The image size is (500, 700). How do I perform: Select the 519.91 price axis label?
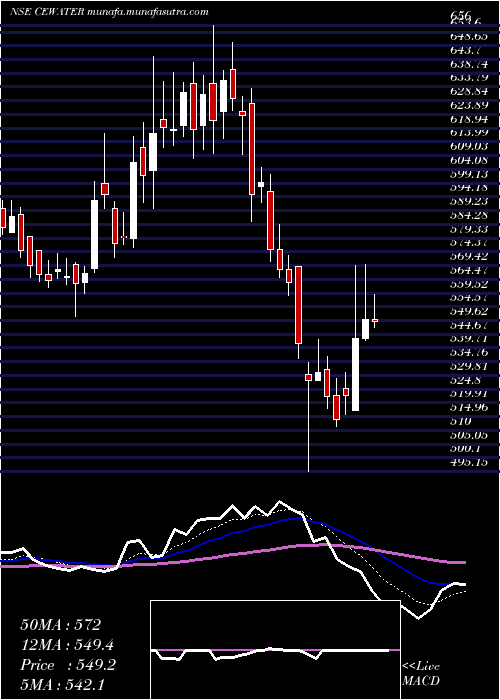pos(467,394)
